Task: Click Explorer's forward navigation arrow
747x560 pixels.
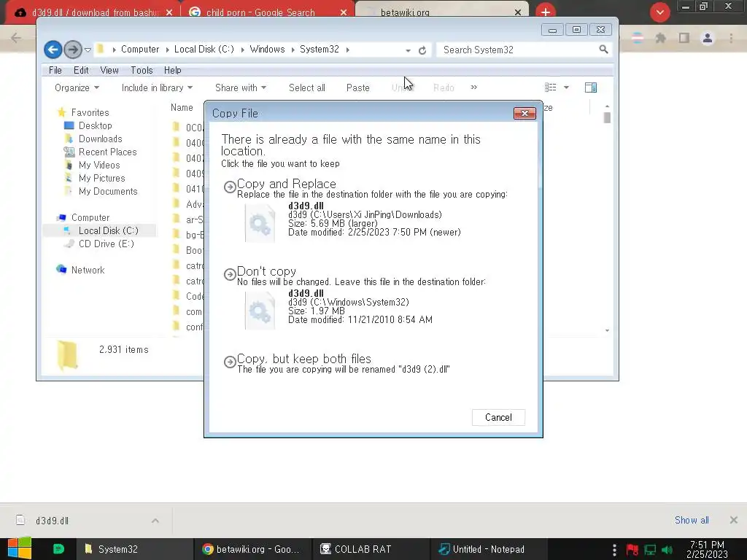Action: coord(73,50)
